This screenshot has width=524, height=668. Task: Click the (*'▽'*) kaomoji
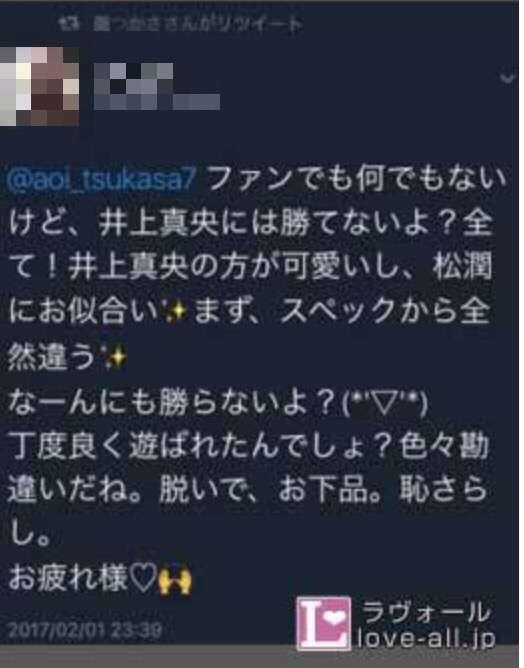tap(385, 403)
